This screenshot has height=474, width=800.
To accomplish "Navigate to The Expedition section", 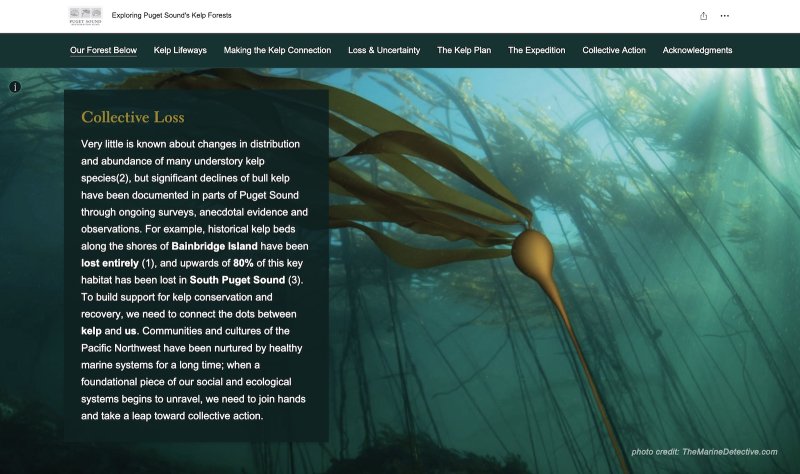I will coord(536,50).
